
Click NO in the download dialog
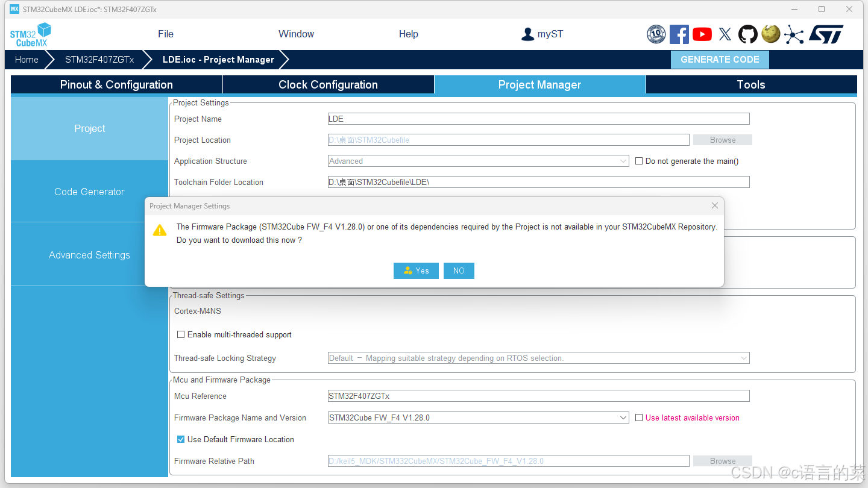459,271
